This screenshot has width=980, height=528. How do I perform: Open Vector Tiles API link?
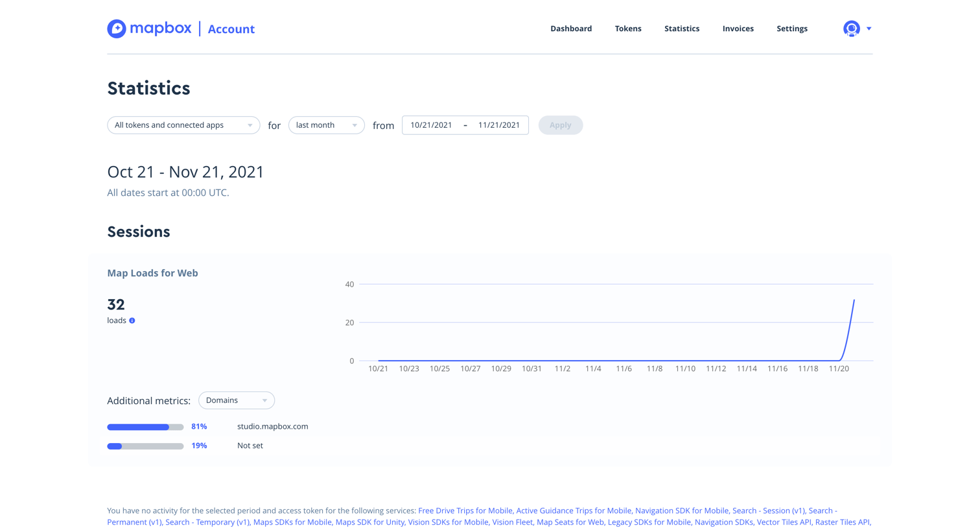point(784,522)
